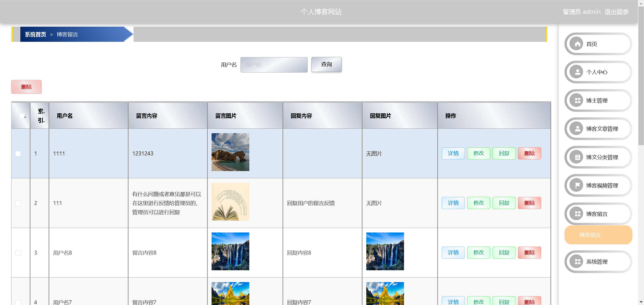644x305 pixels.
Task: Check the checkbox for user 111 row
Action: point(18,203)
